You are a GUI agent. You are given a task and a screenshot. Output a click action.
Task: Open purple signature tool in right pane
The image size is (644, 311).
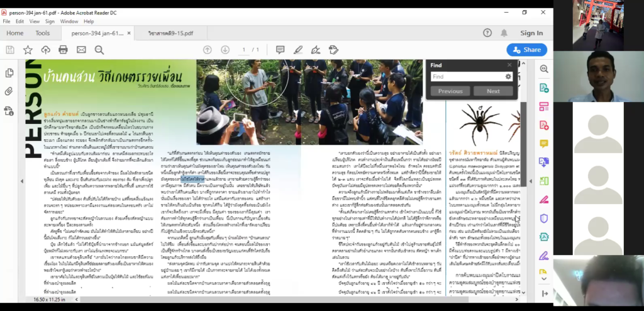tap(544, 256)
